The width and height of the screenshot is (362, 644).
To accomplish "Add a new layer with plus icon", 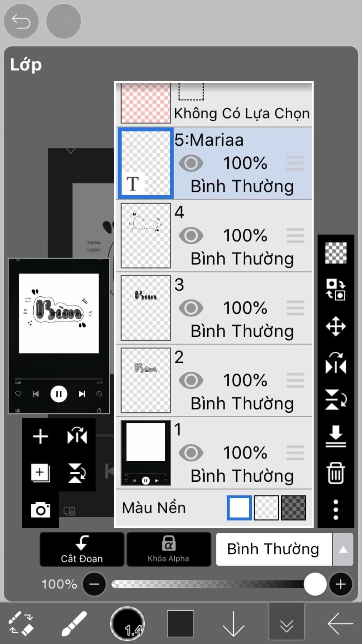I will pos(40,436).
